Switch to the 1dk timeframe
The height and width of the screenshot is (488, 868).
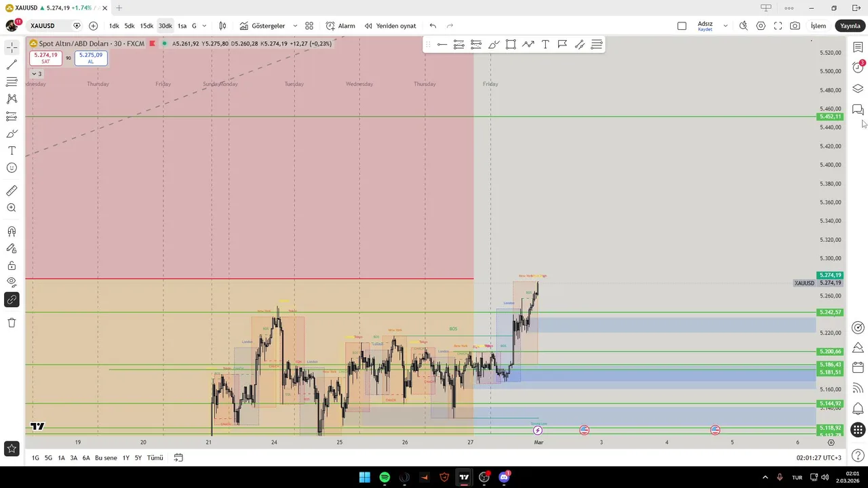[114, 26]
